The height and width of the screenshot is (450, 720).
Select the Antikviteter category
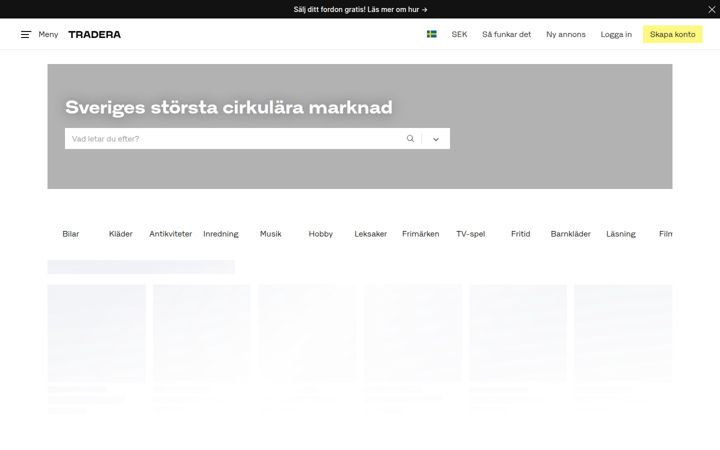[x=171, y=234]
